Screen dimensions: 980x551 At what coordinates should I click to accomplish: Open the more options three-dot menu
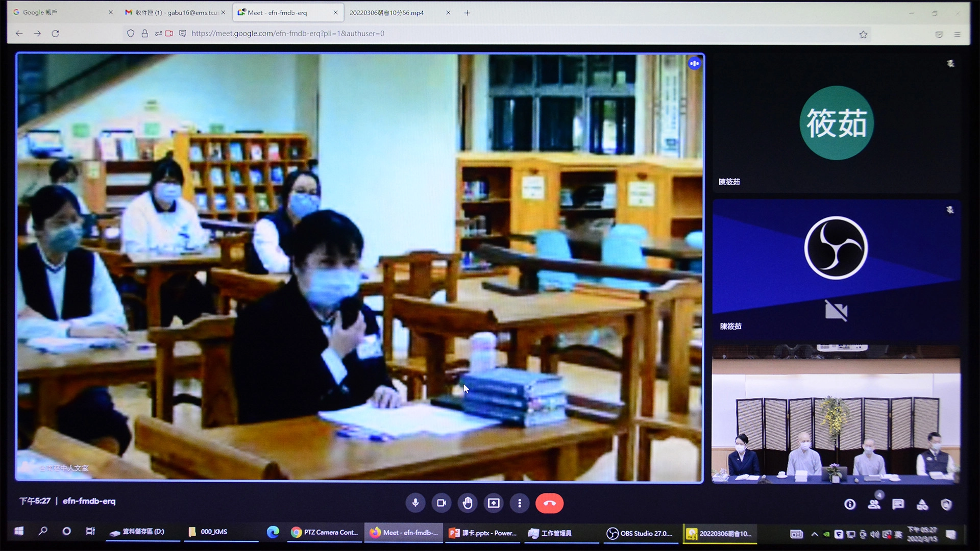point(520,503)
